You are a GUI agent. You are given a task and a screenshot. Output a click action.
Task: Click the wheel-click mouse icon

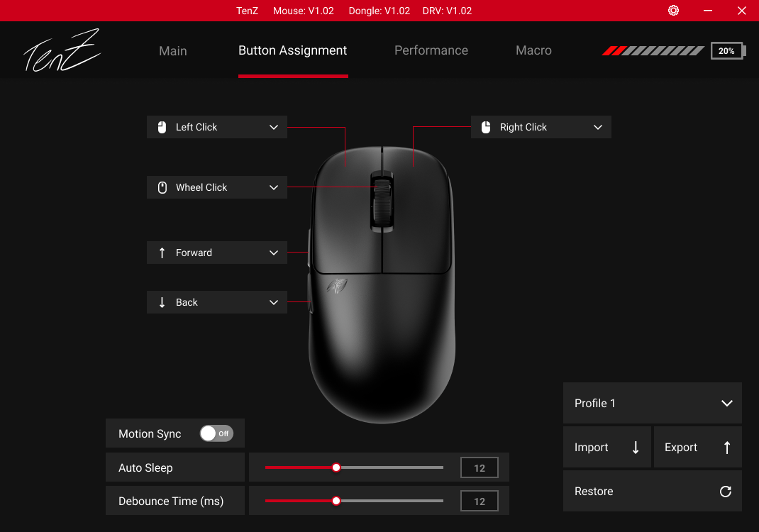162,187
